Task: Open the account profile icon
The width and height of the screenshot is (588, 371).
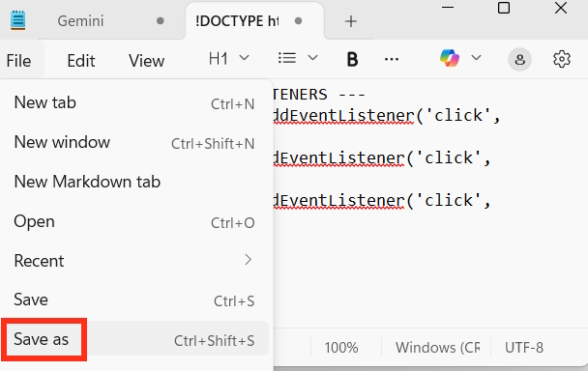Action: [x=519, y=59]
